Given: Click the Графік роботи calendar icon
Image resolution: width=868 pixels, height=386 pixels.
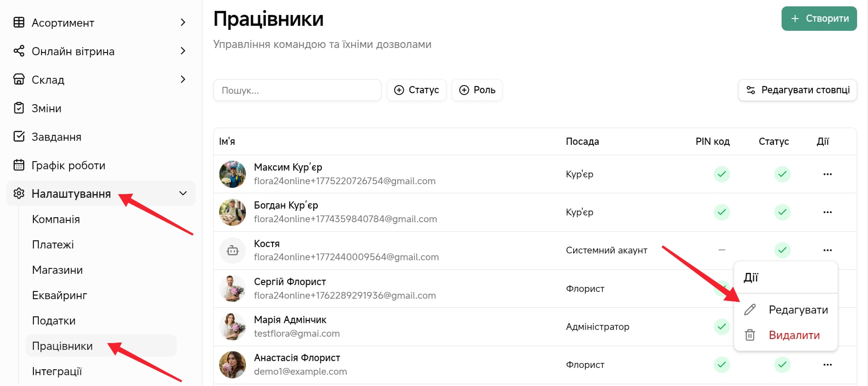Looking at the screenshot, I should (19, 165).
